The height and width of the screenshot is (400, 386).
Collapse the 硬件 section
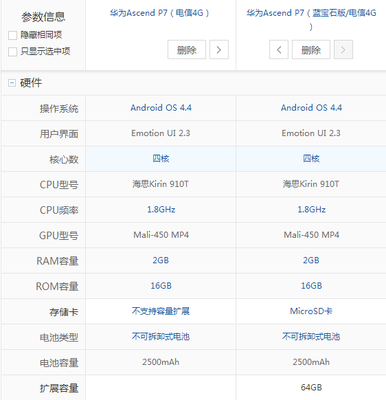pos(12,83)
